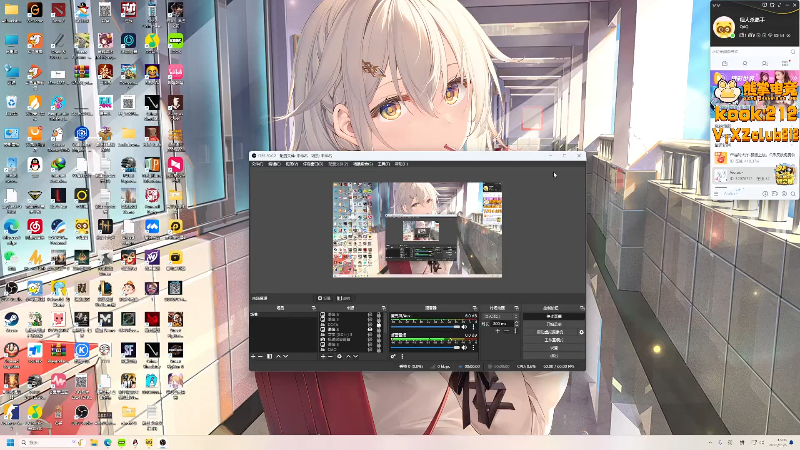Click user avatar in right chat app
The width and height of the screenshot is (800, 450).
click(x=723, y=28)
